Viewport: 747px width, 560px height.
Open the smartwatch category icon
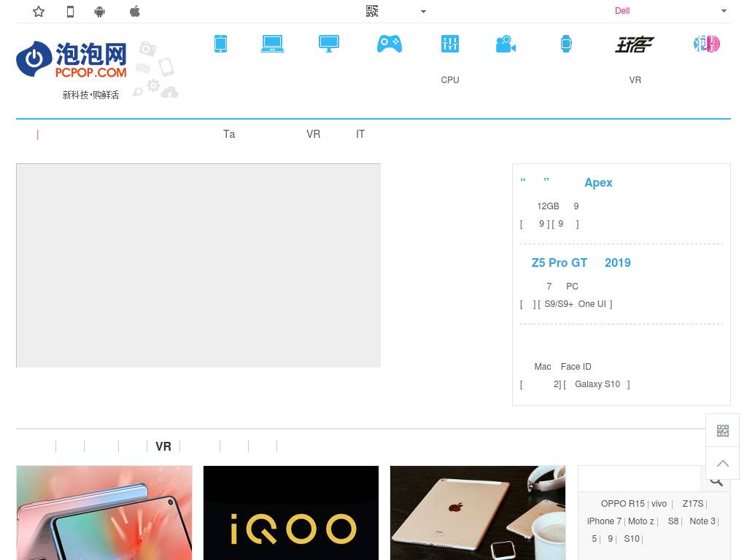(x=566, y=44)
